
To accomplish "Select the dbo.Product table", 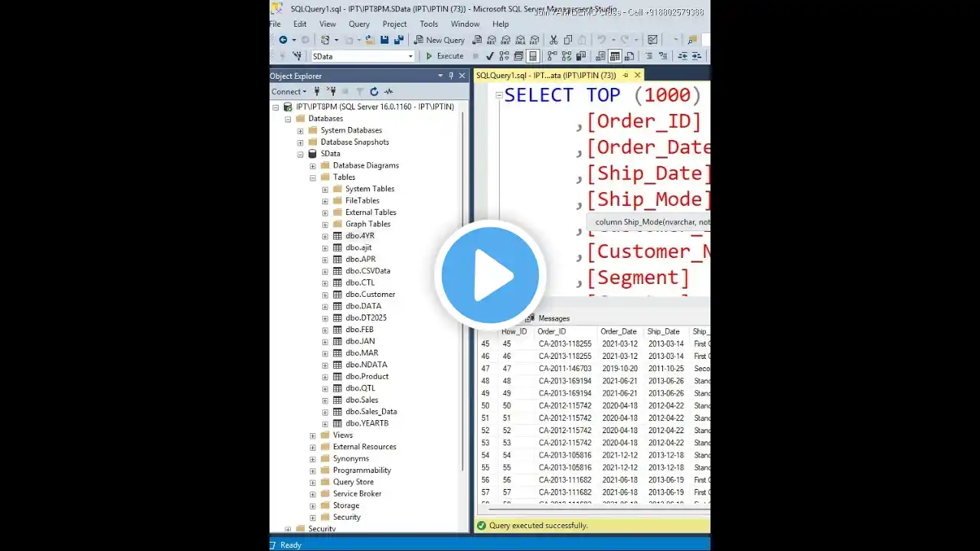I will coord(367,377).
